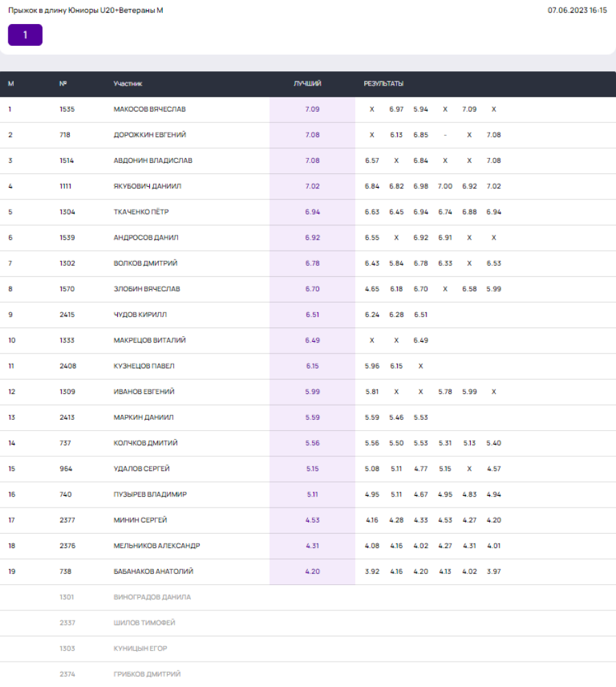Click the Участник column header
This screenshot has width=616, height=687.
[128, 84]
